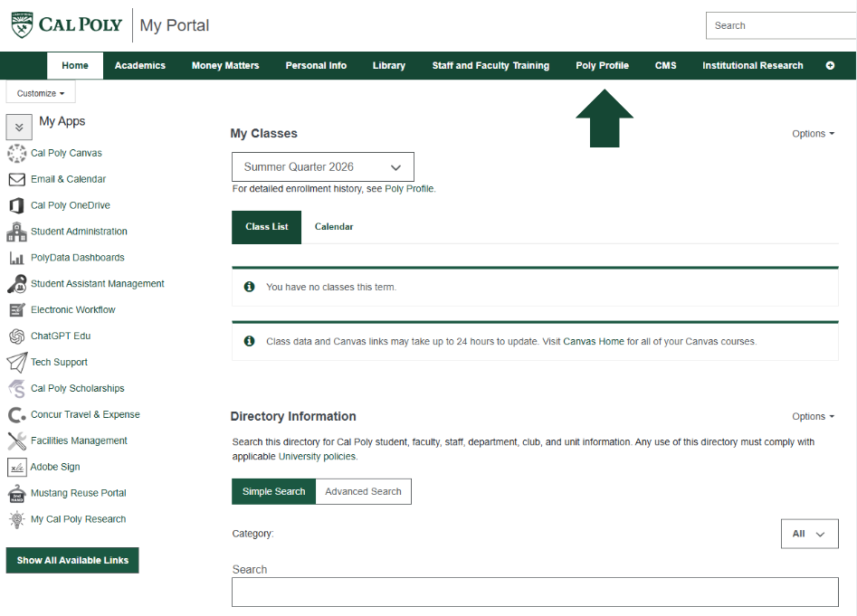The width and height of the screenshot is (857, 616).
Task: Open the Customize dropdown
Action: [41, 93]
